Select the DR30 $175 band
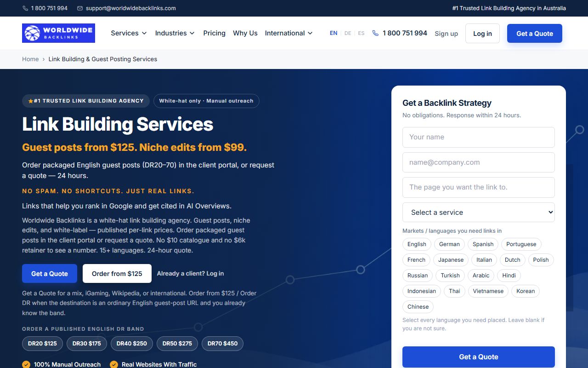Viewport: 588px width, 368px height. click(87, 344)
